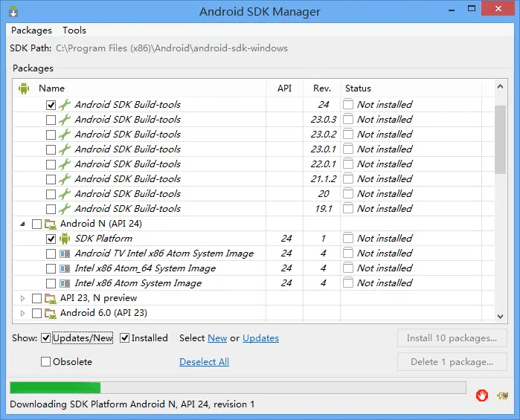Click Install 10 packages button
This screenshot has width=520, height=420.
pyautogui.click(x=452, y=338)
